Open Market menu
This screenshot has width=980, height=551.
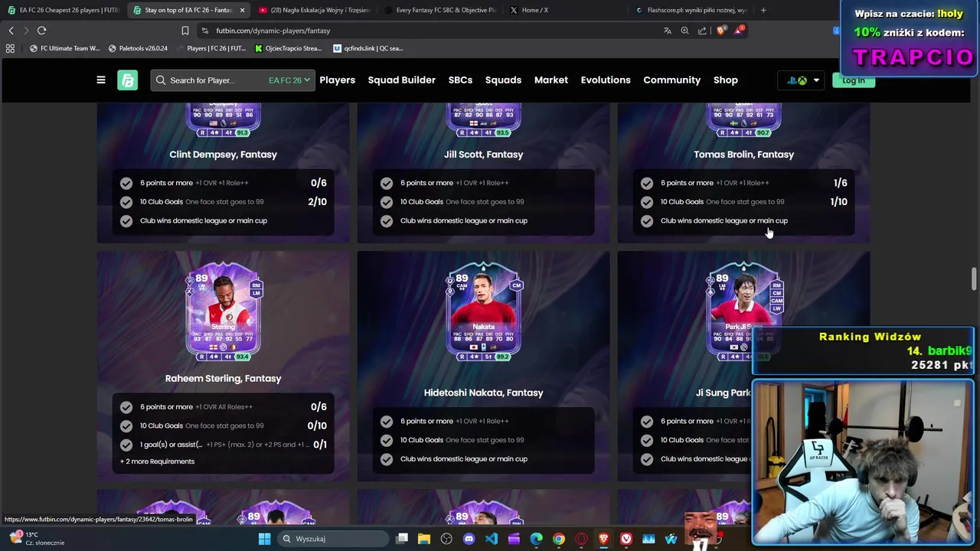(x=551, y=80)
